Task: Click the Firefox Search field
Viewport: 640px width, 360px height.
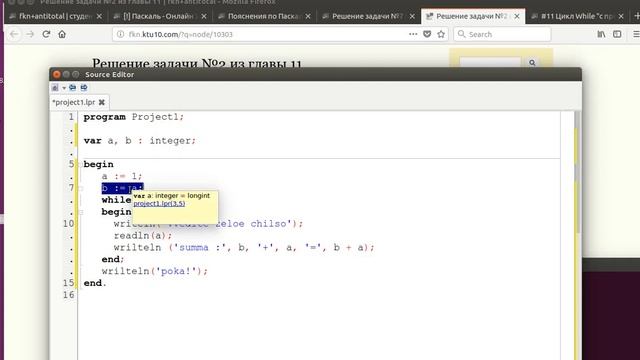Action: coord(502,34)
